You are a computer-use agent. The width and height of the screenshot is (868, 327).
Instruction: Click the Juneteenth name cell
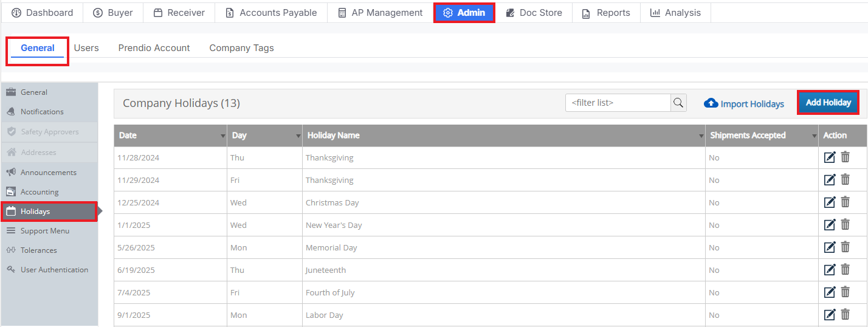pos(504,270)
